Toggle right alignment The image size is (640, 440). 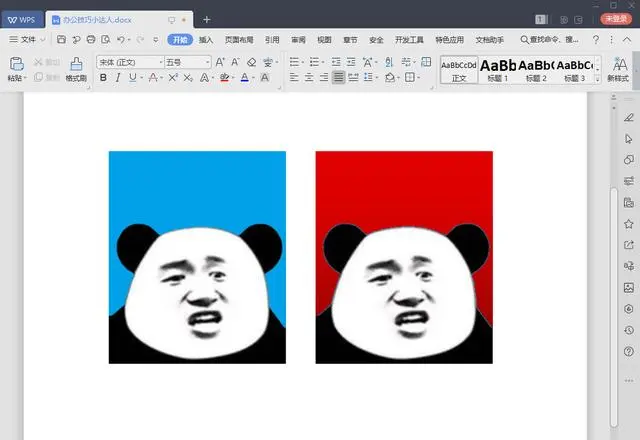324,77
